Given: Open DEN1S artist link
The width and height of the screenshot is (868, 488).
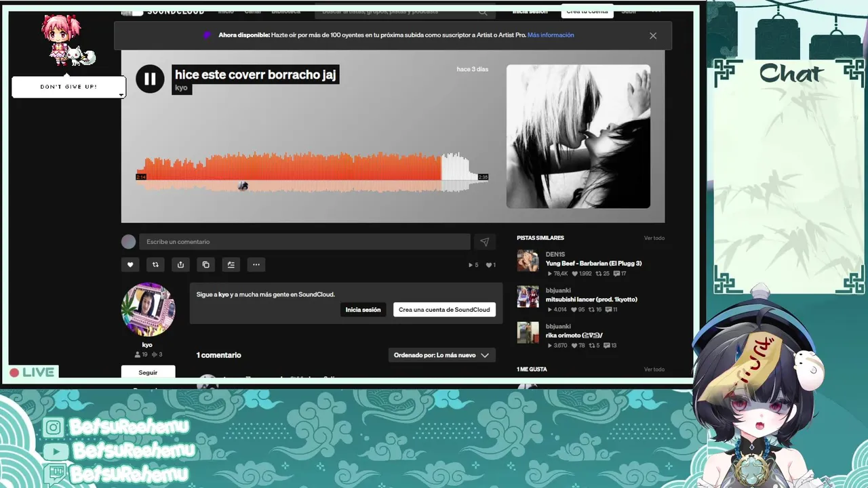Looking at the screenshot, I should (555, 255).
